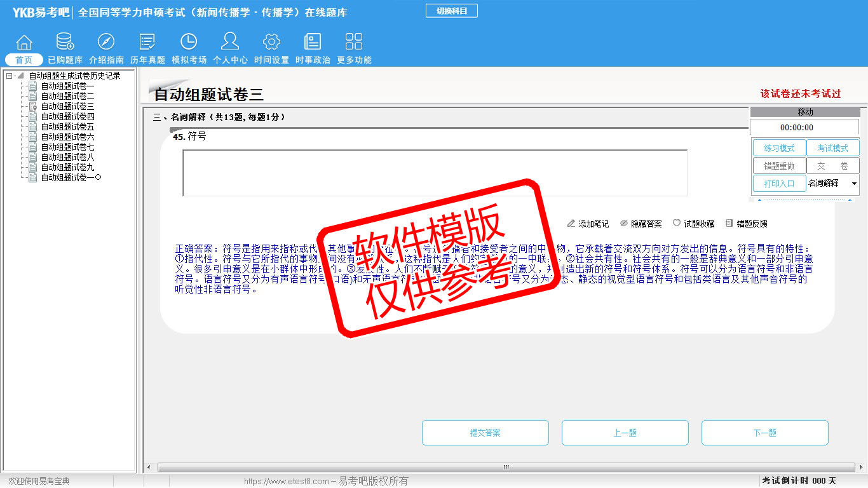Go to next question with 下一题
This screenshot has width=868, height=488.
coord(764,433)
